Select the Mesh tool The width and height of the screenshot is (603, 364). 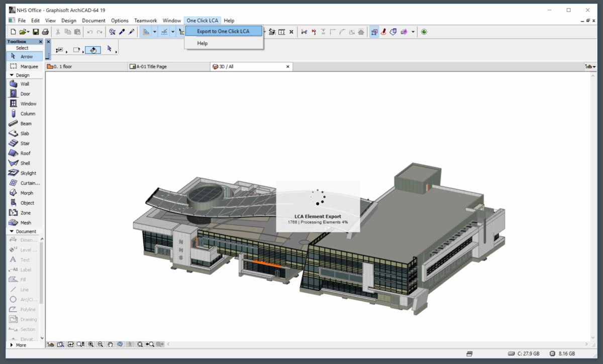[24, 223]
